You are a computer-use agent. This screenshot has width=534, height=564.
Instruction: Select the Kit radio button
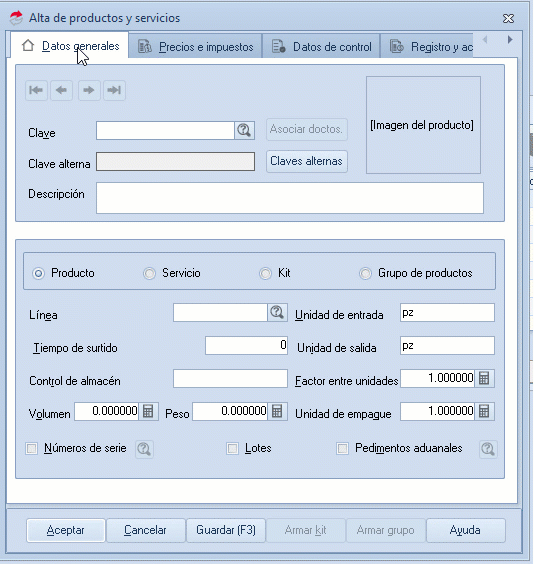pyautogui.click(x=265, y=273)
